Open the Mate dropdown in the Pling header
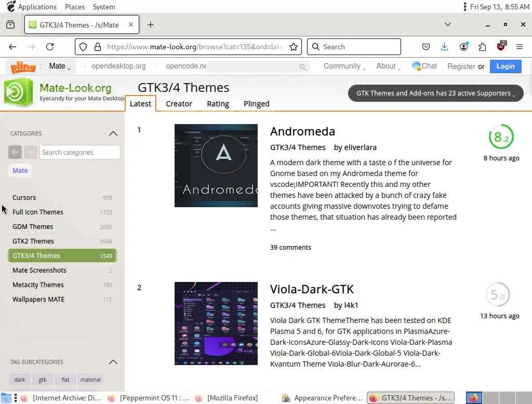 click(60, 66)
